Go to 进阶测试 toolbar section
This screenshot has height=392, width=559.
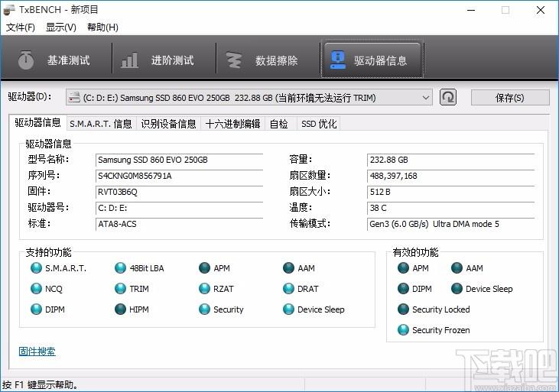click(164, 60)
